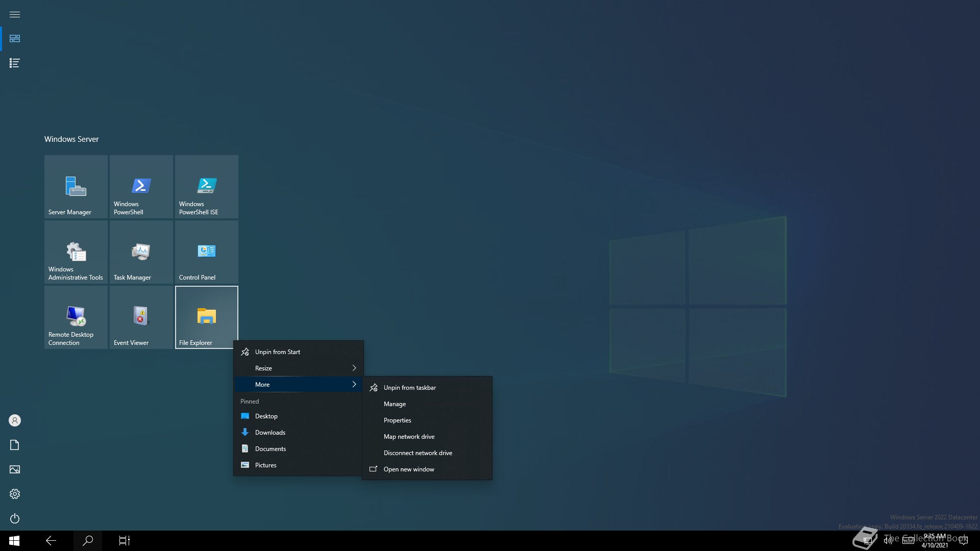Open the File Explorer tile
The height and width of the screenshot is (551, 980).
pyautogui.click(x=207, y=317)
